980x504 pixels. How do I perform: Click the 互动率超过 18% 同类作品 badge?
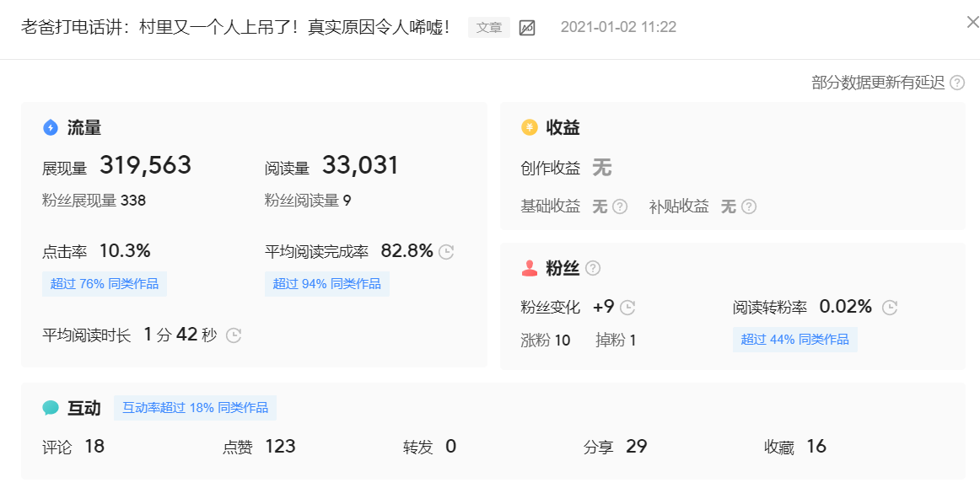(x=195, y=407)
